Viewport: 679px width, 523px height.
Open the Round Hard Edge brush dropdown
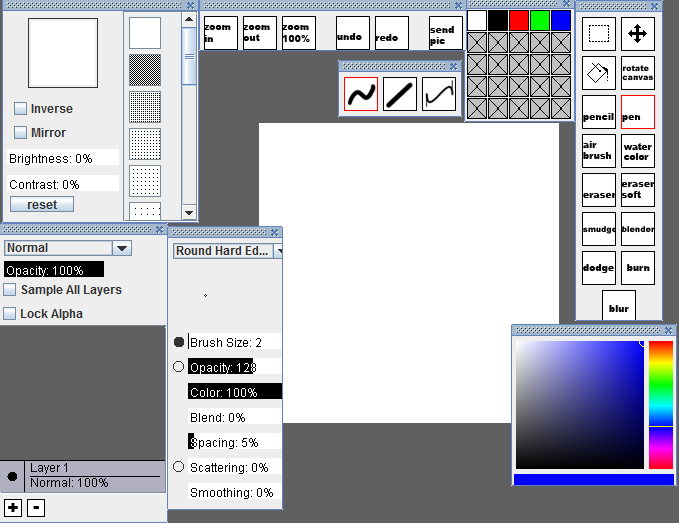(228, 251)
